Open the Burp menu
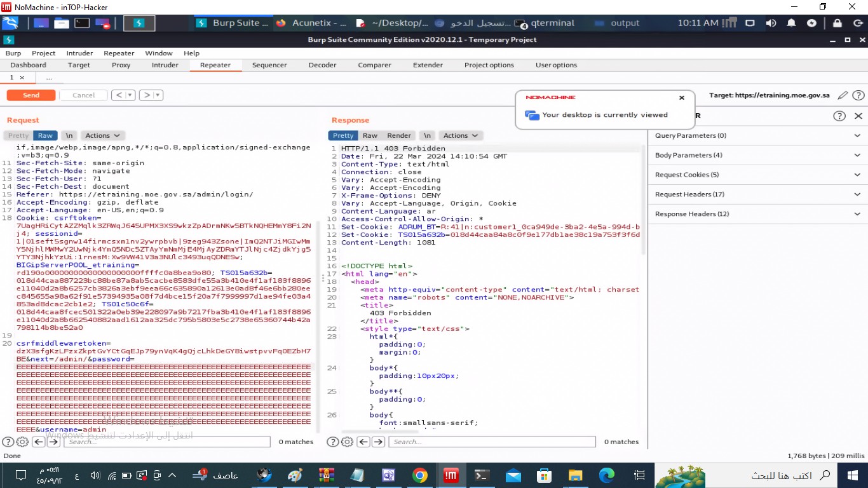This screenshot has width=868, height=488. point(13,53)
